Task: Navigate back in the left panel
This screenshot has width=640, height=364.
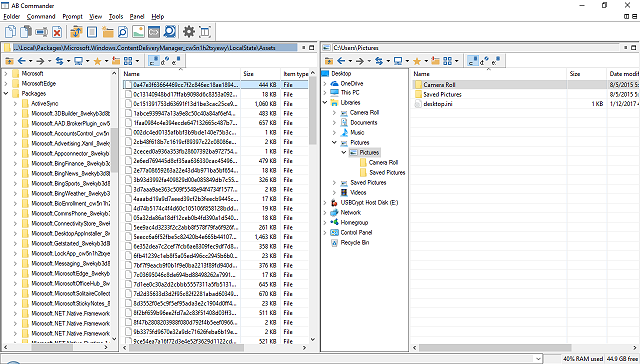Action: coord(22,61)
